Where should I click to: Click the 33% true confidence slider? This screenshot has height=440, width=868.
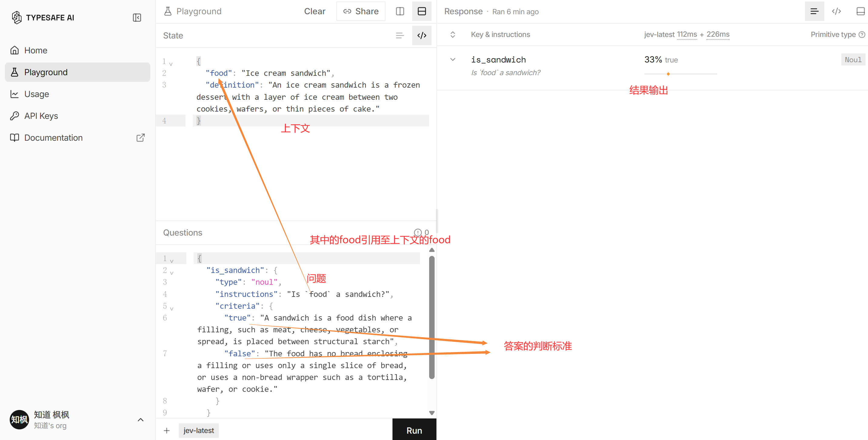click(x=680, y=74)
